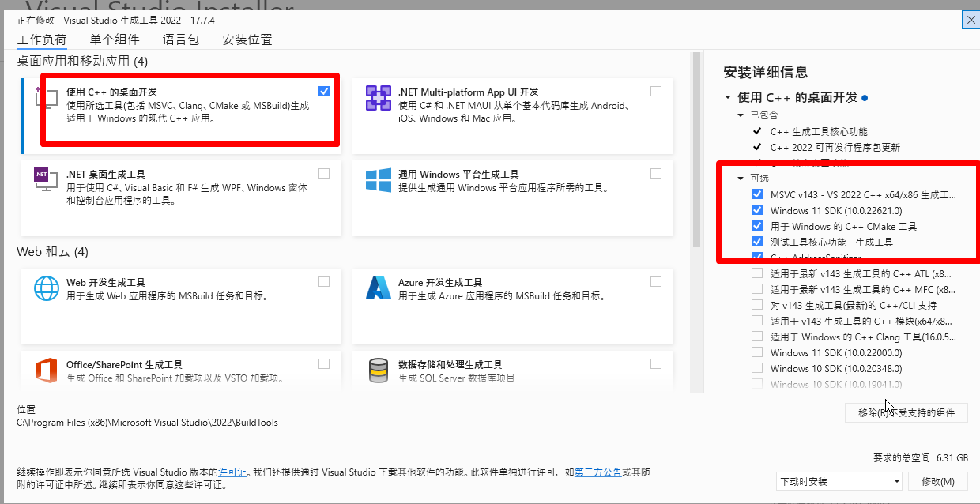Screen dimensions: 980x504
Task: Click the C++ 2022 可再发行程序包更新 item
Action: pyautogui.click(x=835, y=147)
